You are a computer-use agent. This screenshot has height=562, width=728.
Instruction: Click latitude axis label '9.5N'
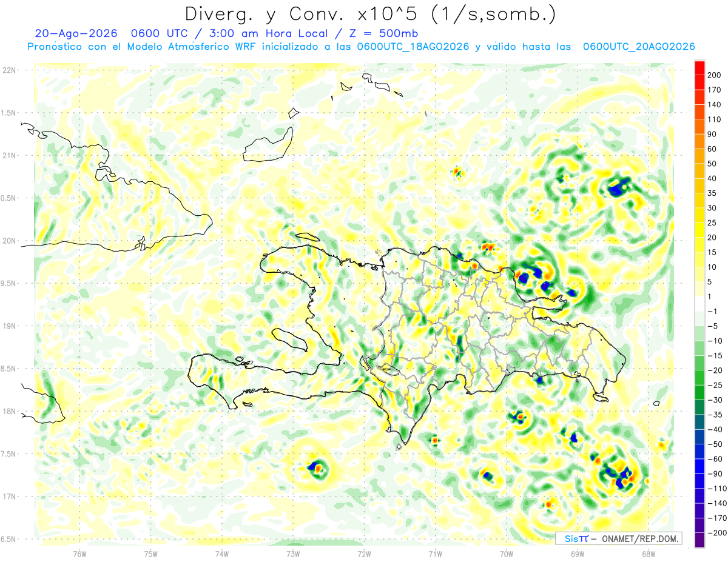[8, 283]
